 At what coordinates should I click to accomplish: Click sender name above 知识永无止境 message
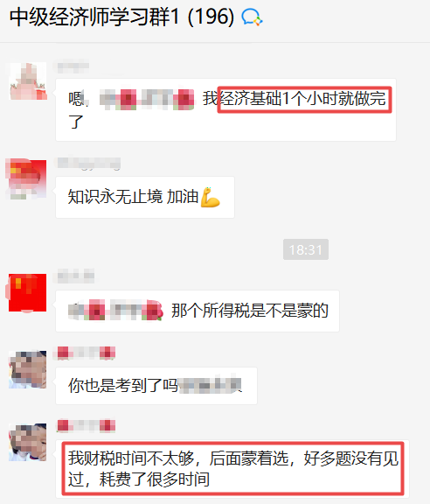pos(89,163)
